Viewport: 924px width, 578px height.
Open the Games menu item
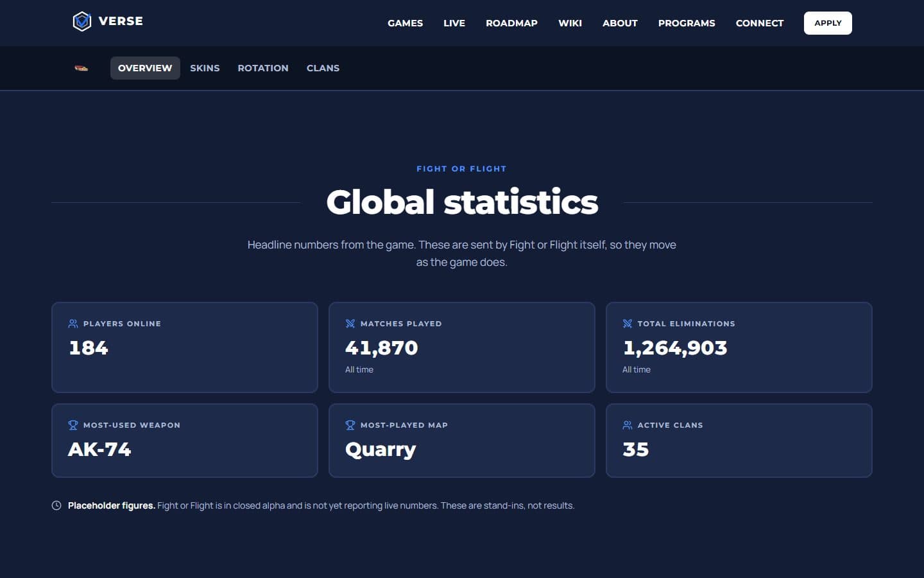point(405,23)
